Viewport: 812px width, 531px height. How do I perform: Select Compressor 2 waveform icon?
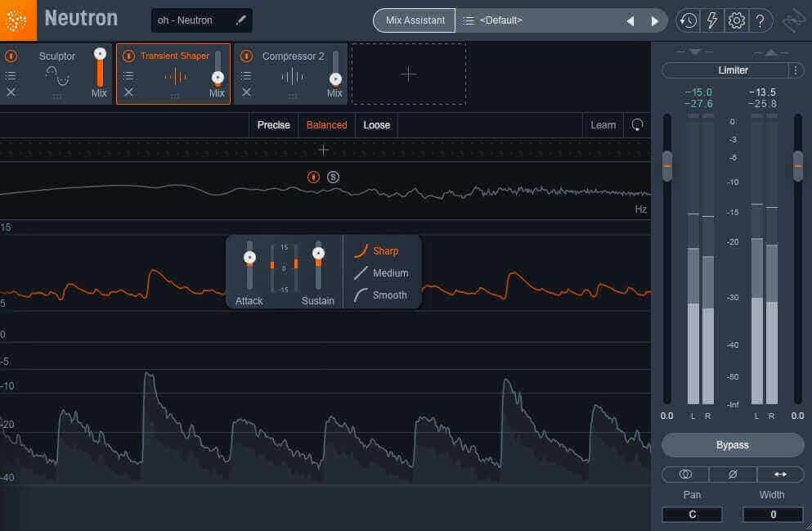pyautogui.click(x=293, y=77)
